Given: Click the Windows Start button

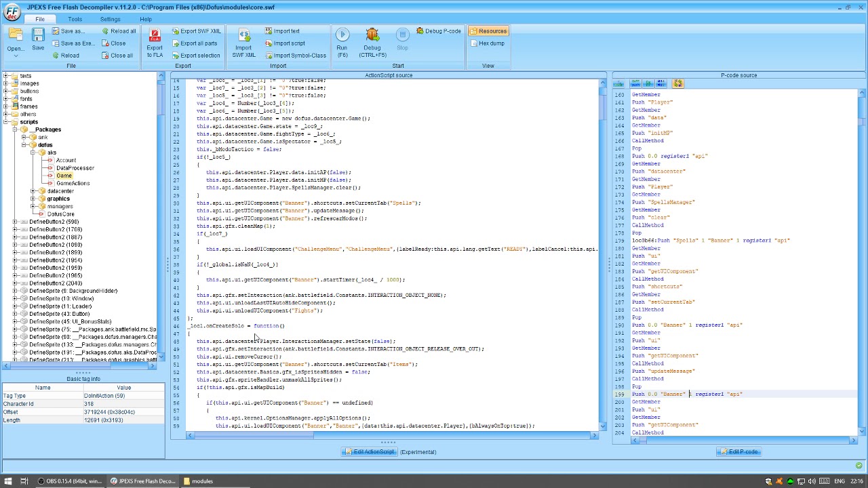Looking at the screenshot, I should pyautogui.click(x=8, y=481).
